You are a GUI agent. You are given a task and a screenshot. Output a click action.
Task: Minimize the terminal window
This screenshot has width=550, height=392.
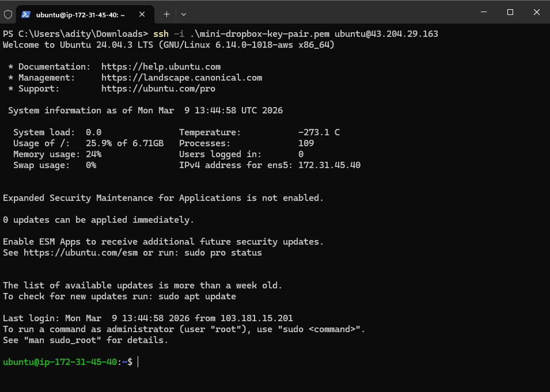(x=483, y=12)
